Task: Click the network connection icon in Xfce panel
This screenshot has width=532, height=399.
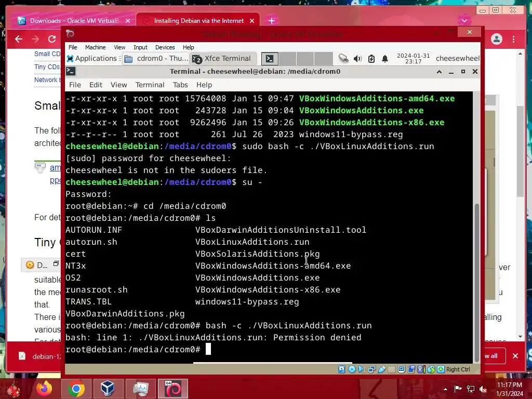Action: [x=343, y=58]
